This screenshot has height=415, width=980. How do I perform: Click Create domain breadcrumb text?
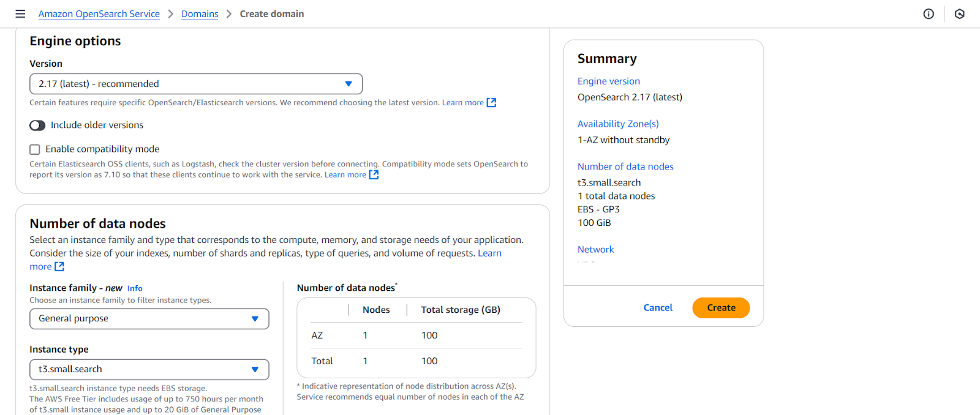(272, 14)
